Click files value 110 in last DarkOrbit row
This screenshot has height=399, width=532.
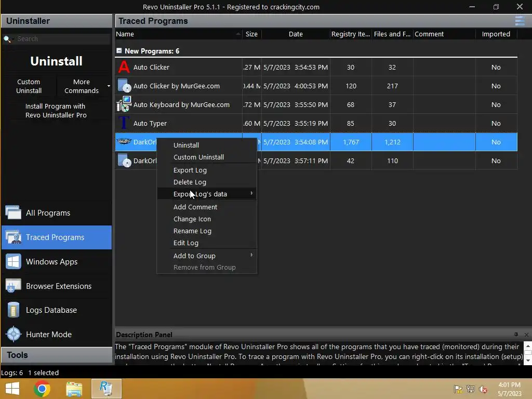pos(392,161)
